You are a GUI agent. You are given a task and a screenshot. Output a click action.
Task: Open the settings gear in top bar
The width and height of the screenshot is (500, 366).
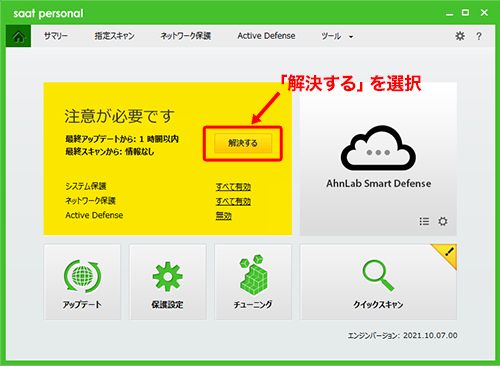point(460,36)
